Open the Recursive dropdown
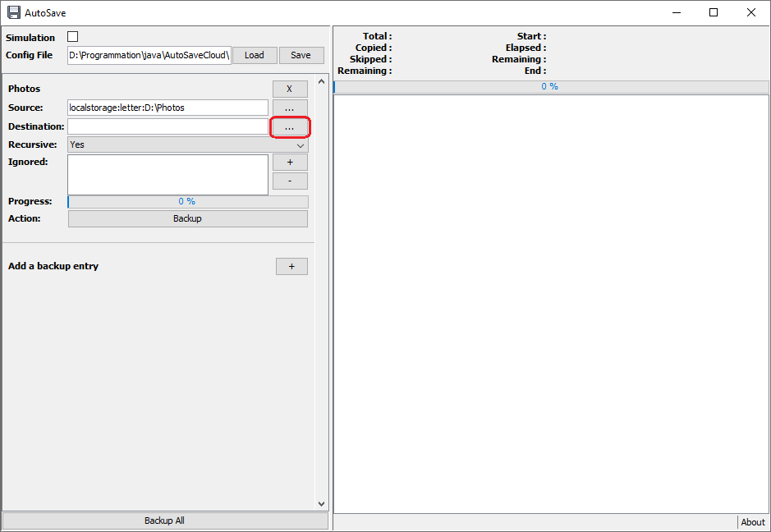The height and width of the screenshot is (532, 771). 188,145
